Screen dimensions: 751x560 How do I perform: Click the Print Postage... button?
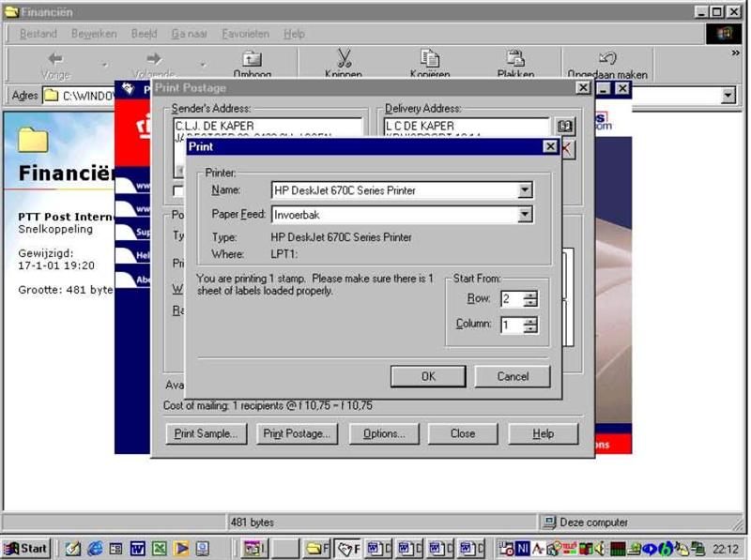point(297,433)
